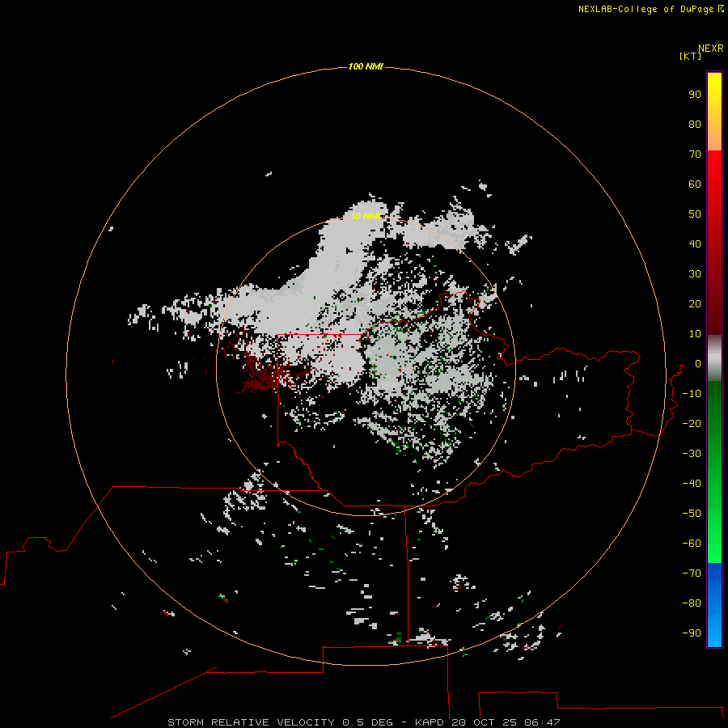728x728 pixels.
Task: Click the blue bottom segment of color bar
Action: point(714,604)
